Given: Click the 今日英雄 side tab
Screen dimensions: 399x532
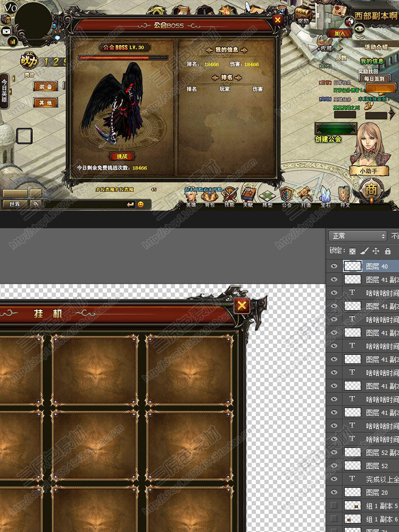Looking at the screenshot, I should 4,91.
